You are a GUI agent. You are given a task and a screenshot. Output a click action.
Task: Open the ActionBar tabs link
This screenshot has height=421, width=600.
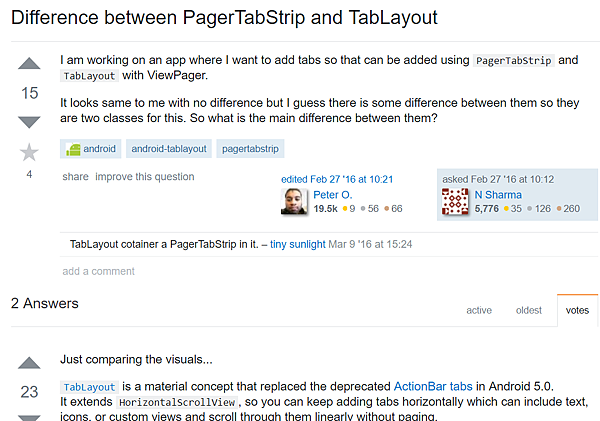click(432, 386)
